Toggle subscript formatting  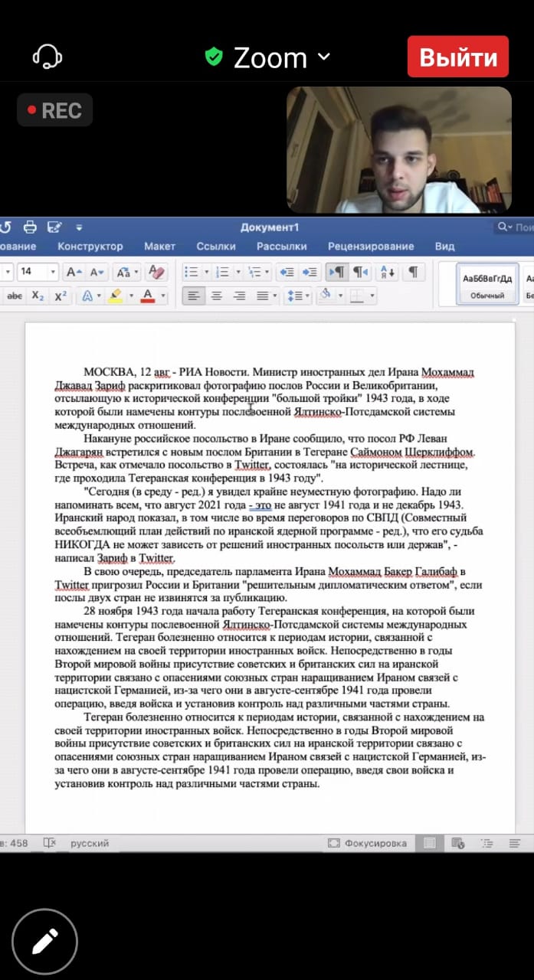pos(38,296)
